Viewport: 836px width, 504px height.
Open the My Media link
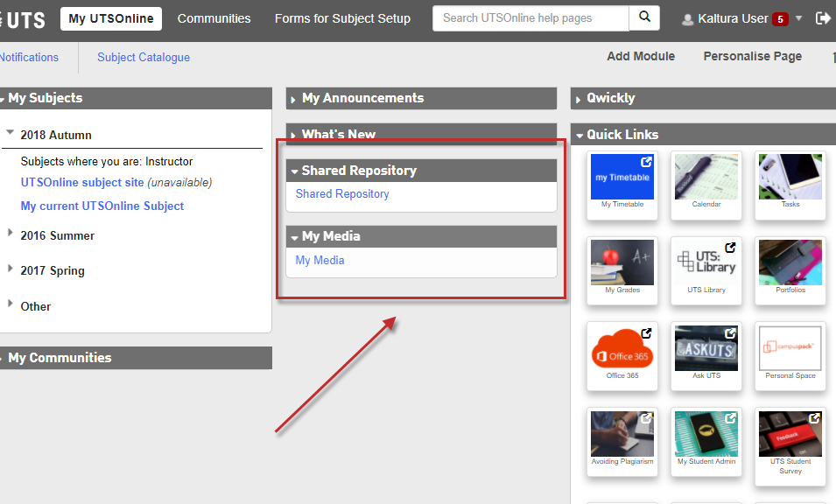coord(320,260)
